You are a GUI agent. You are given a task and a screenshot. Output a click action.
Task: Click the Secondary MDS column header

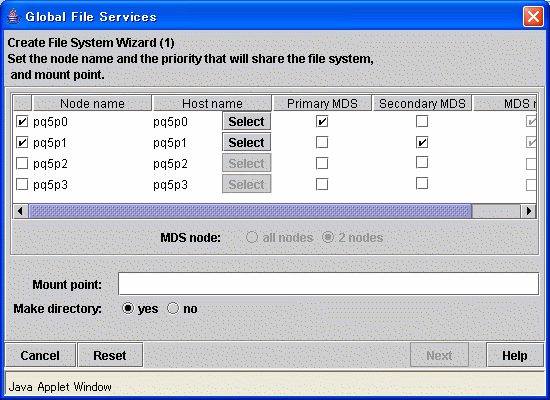pyautogui.click(x=422, y=104)
